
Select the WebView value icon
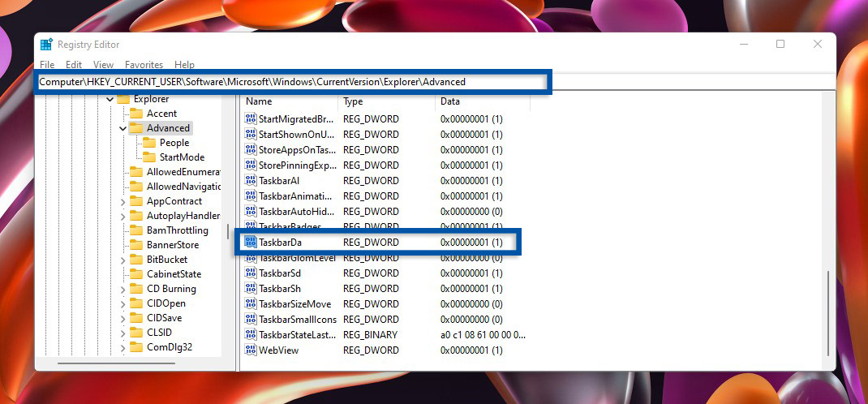pos(251,350)
